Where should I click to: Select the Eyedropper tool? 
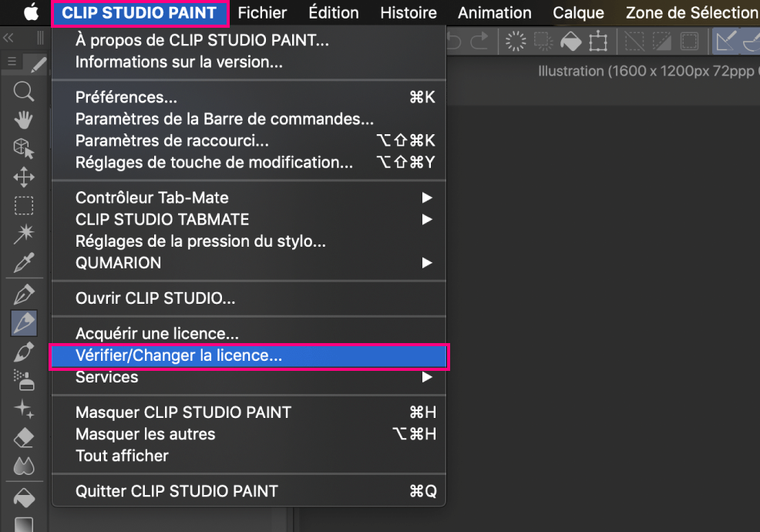pos(24,264)
